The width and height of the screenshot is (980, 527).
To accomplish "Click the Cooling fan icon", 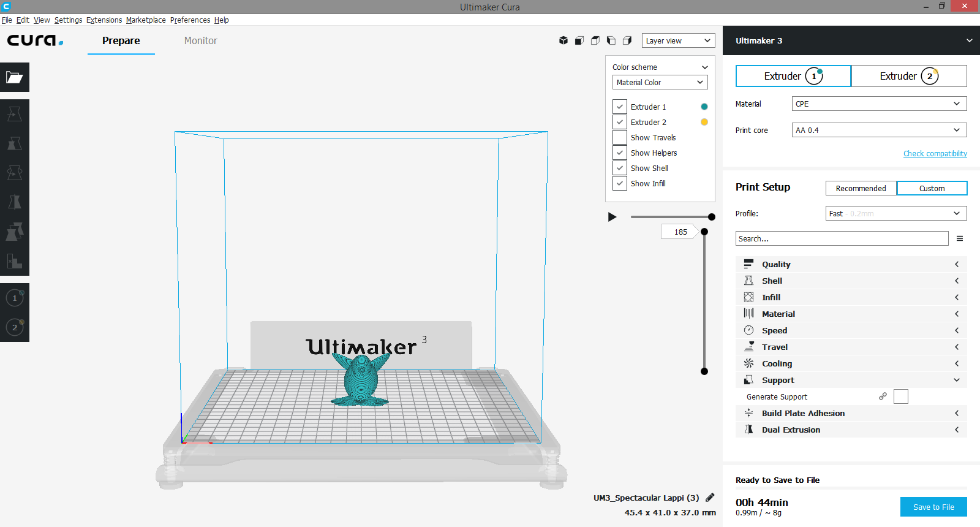I will tap(748, 363).
